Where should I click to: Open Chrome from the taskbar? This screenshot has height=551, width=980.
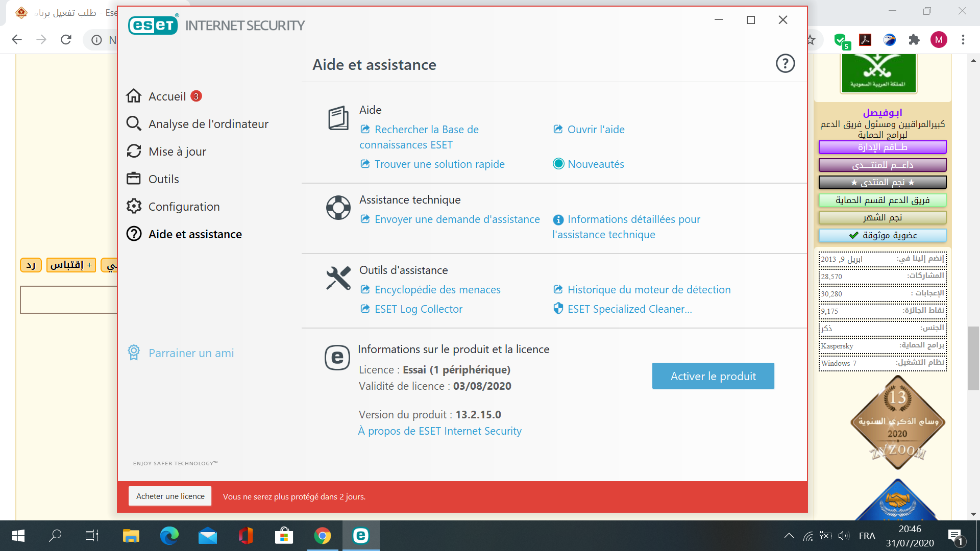click(x=322, y=536)
